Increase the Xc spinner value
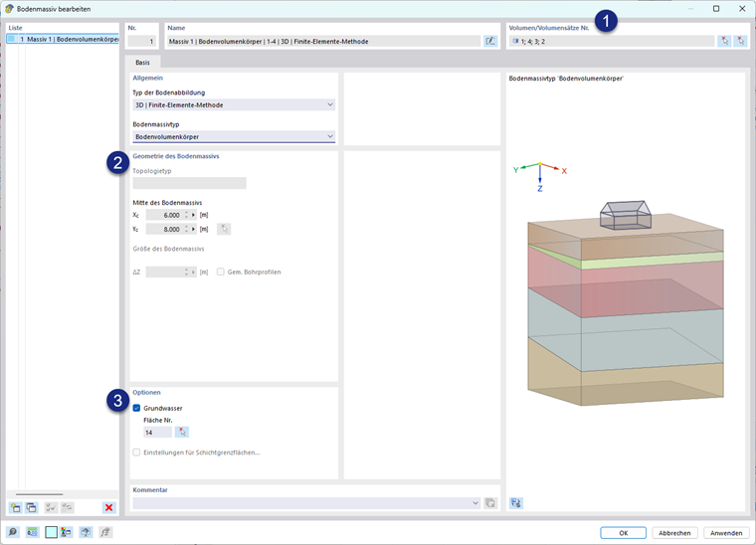This screenshot has width=756, height=545. point(186,213)
